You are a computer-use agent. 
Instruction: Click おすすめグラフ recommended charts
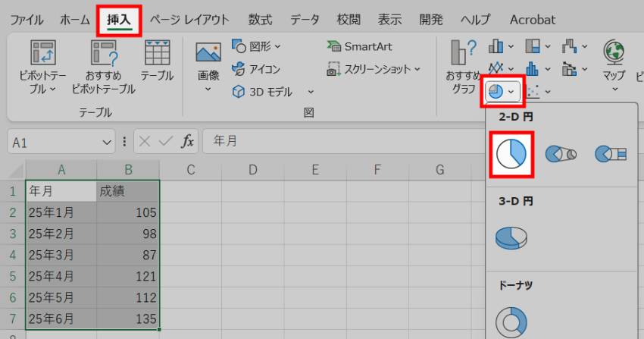tap(464, 67)
